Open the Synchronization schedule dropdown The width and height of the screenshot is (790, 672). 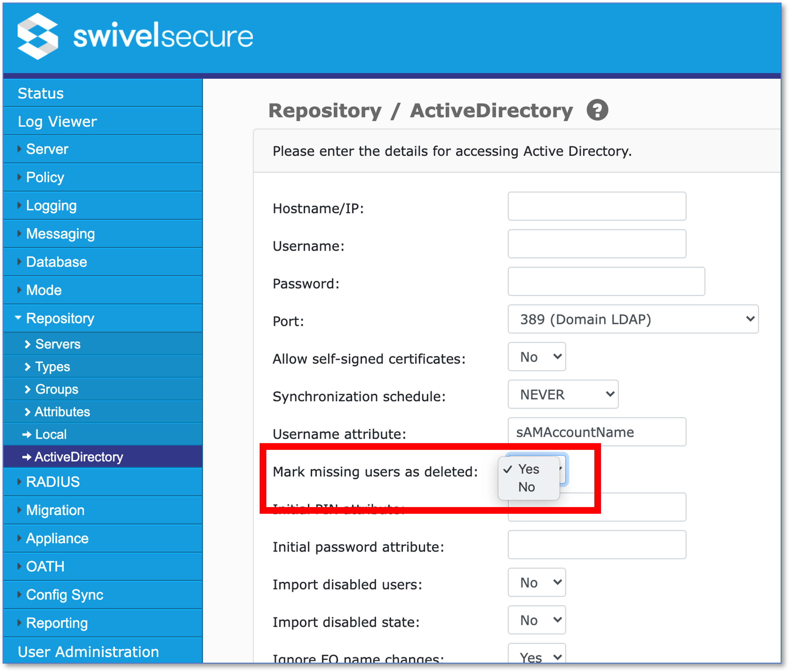(563, 394)
